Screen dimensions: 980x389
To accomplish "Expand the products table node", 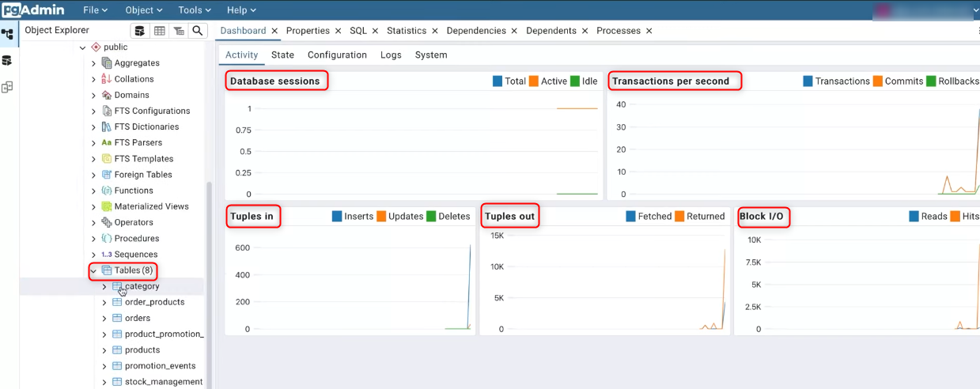I will tap(104, 350).
